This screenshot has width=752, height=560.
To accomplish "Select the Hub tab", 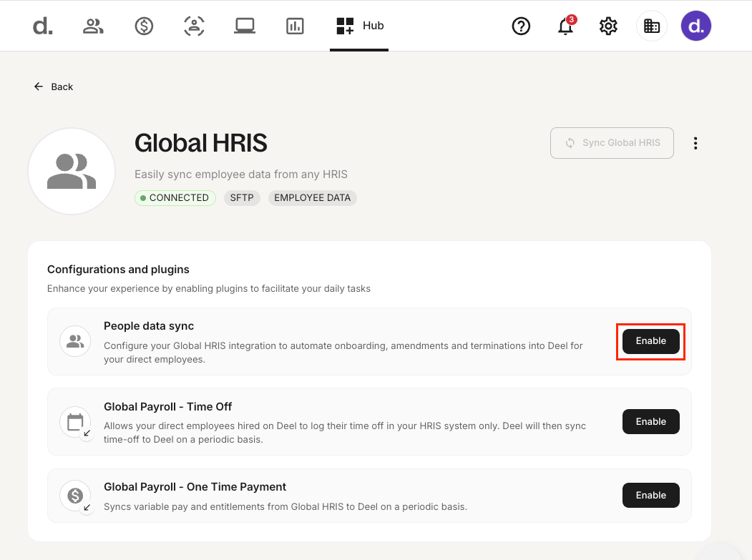I will (359, 26).
